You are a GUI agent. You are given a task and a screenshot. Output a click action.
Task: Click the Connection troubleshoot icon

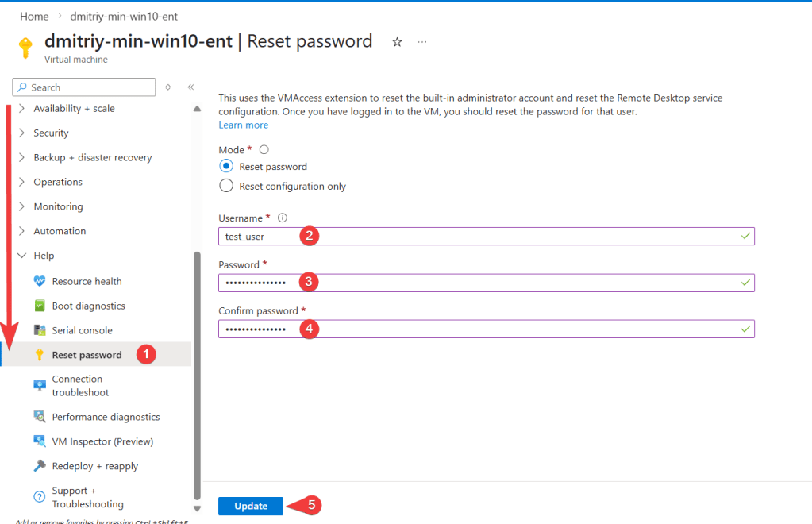pyautogui.click(x=40, y=385)
